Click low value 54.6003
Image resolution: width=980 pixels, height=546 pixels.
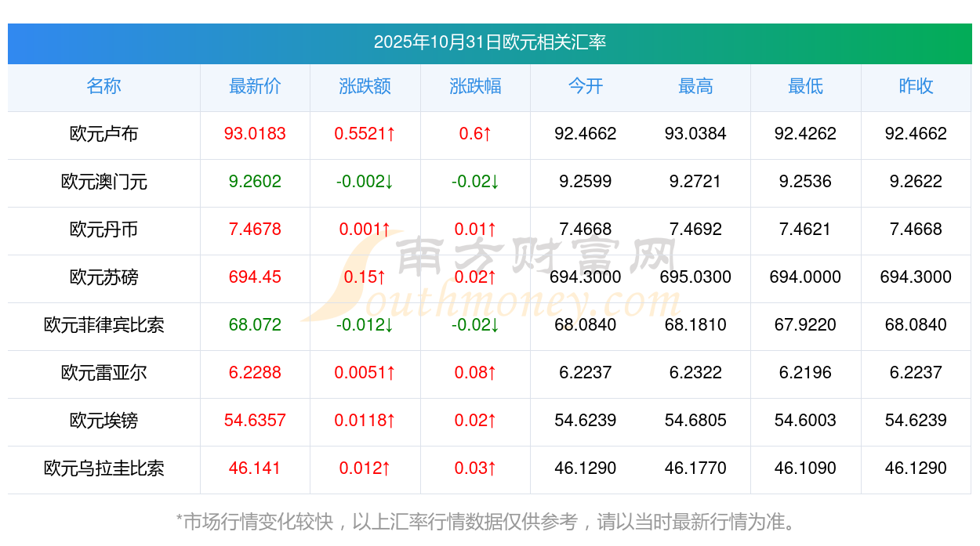tap(806, 421)
